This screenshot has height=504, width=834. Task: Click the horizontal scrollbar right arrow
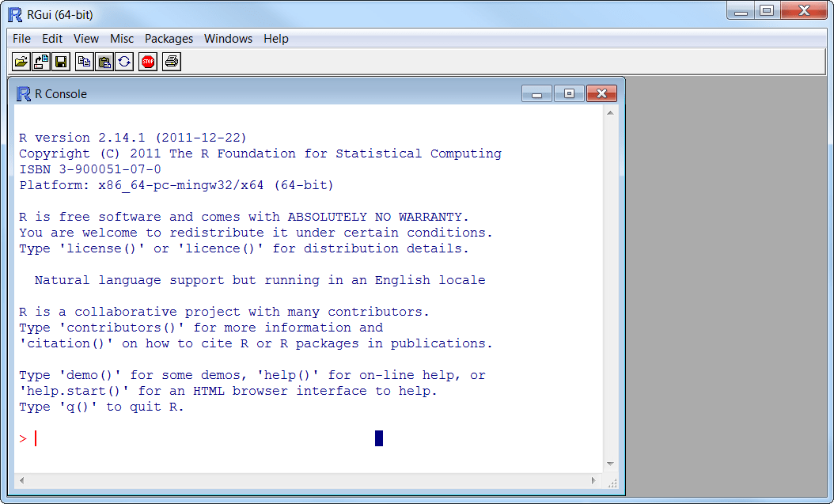tap(593, 480)
